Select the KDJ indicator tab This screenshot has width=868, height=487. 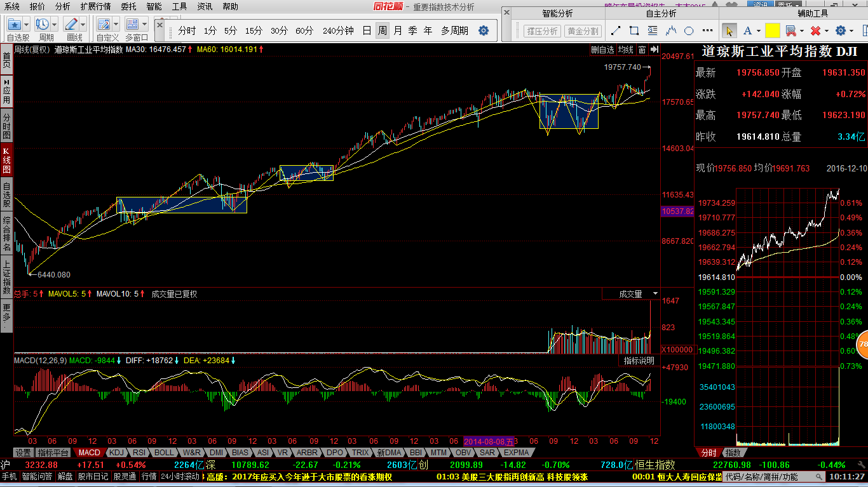click(x=116, y=453)
